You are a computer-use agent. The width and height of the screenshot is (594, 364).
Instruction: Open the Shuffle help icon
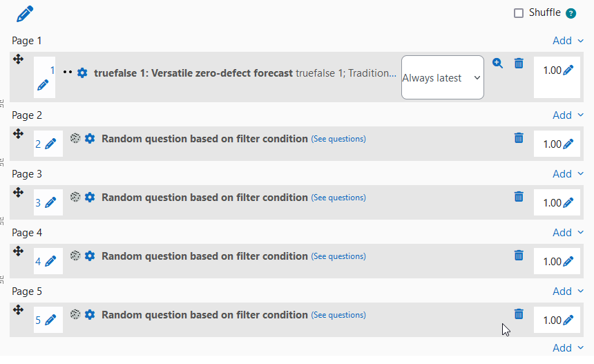pos(571,14)
